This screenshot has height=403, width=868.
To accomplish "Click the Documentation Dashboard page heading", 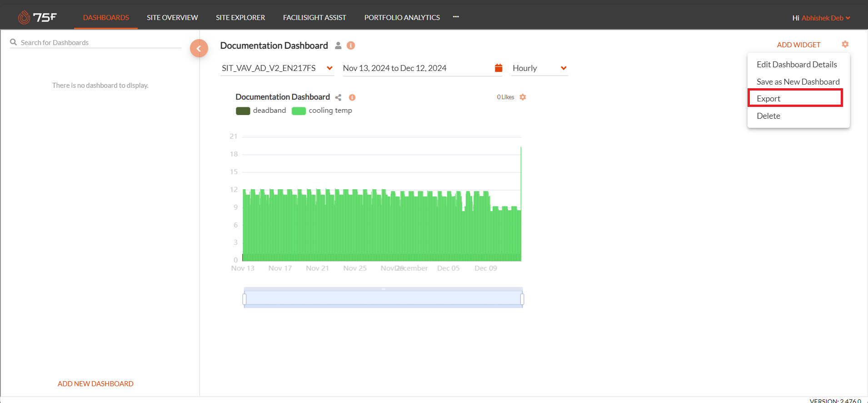I will 274,45.
